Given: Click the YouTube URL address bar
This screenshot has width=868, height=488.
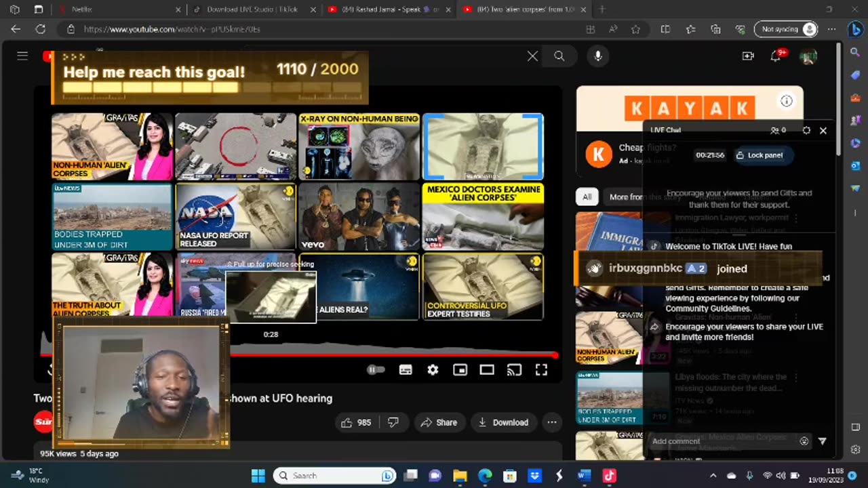Looking at the screenshot, I should [325, 29].
